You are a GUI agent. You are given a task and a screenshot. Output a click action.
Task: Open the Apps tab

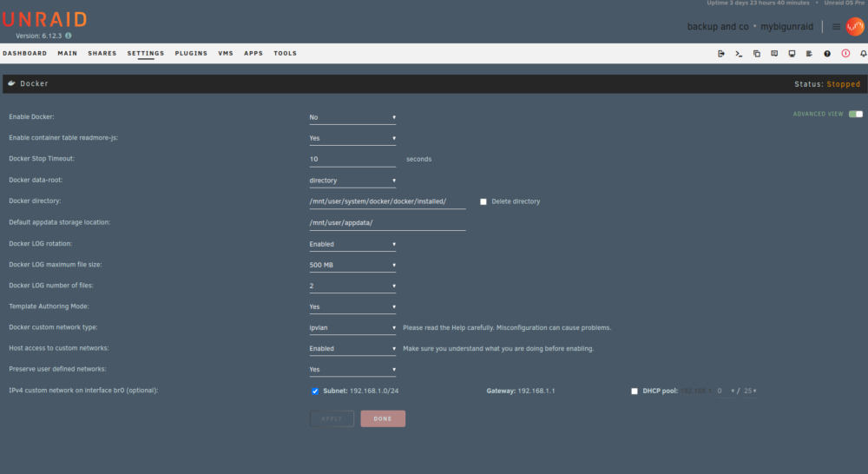pyautogui.click(x=253, y=54)
